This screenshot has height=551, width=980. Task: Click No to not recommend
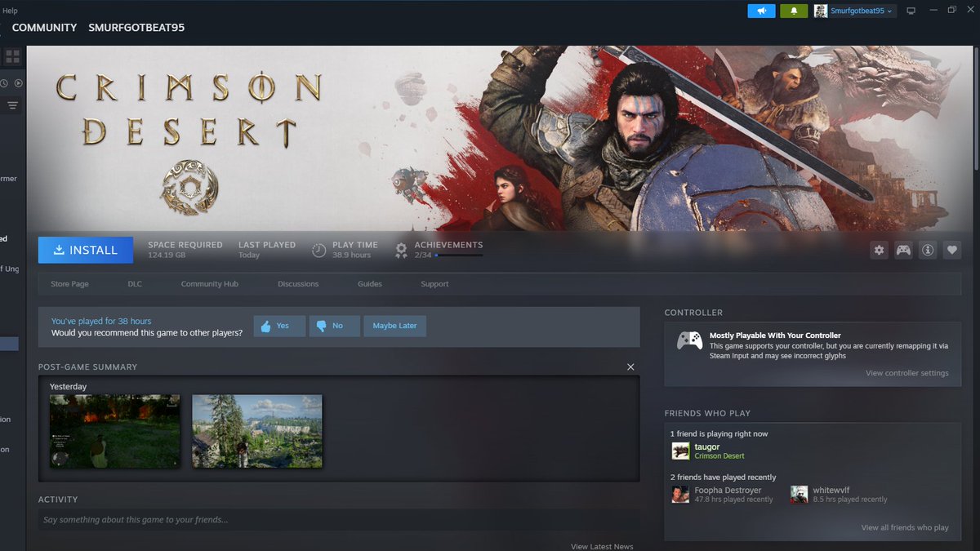click(334, 326)
